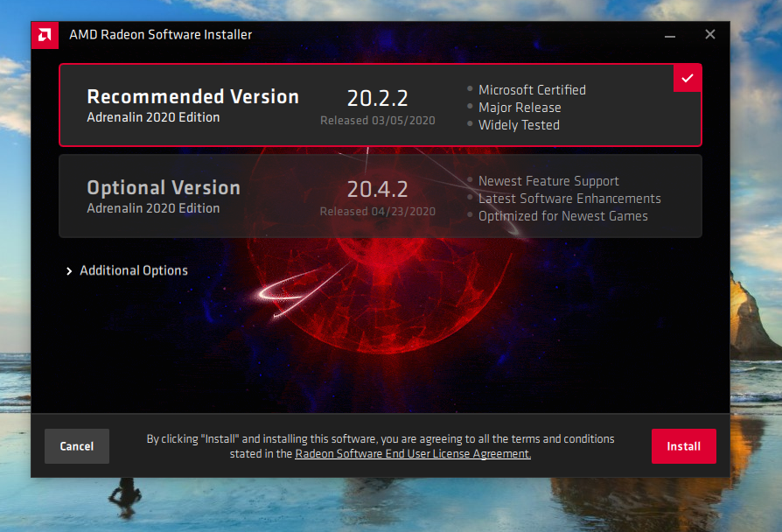
Task: Open the Additional Options label
Action: click(134, 271)
